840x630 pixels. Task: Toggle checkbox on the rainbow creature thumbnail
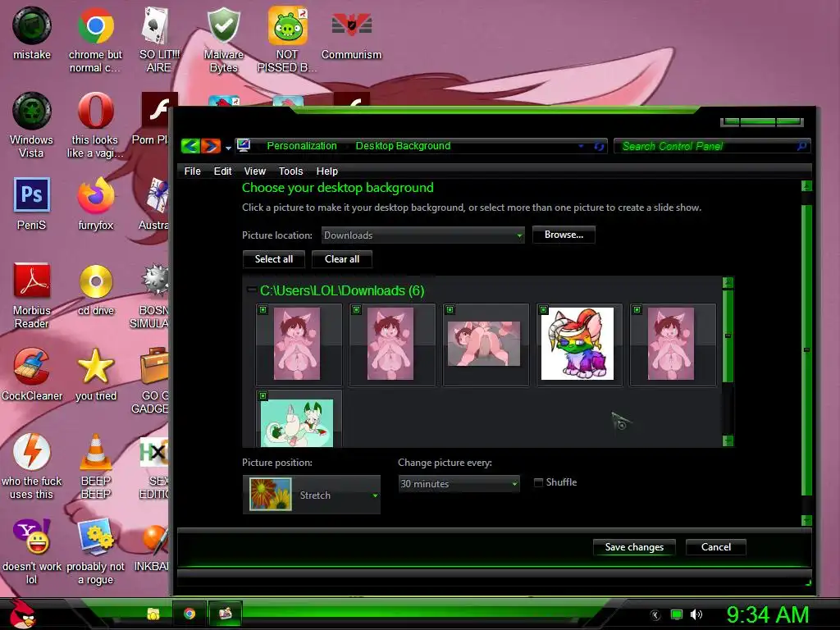coord(543,309)
